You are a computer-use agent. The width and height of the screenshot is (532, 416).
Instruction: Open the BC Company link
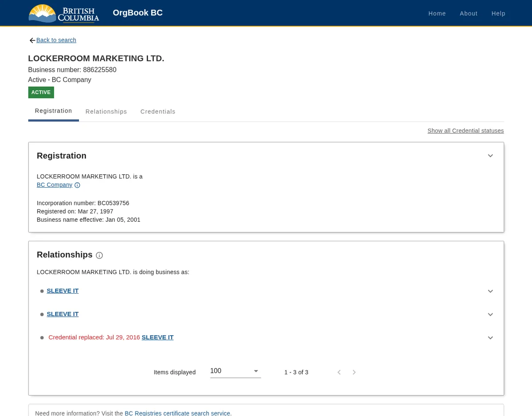point(55,185)
